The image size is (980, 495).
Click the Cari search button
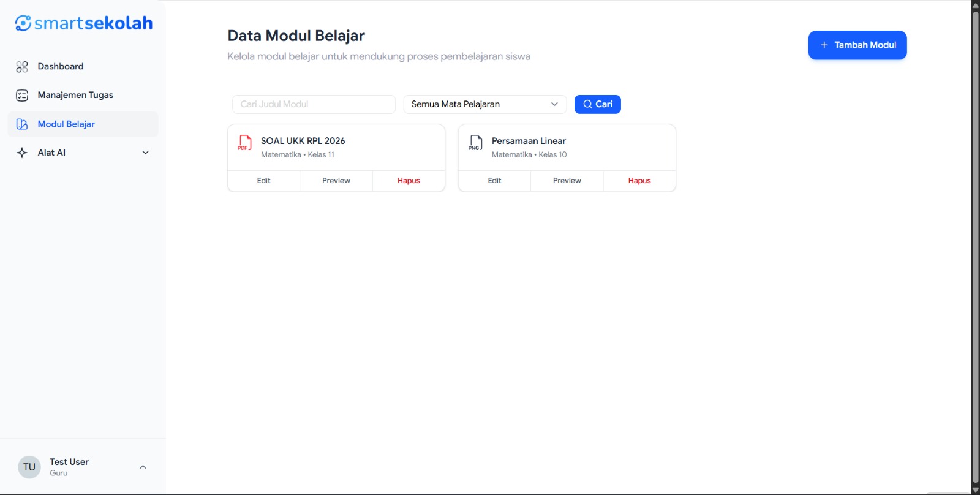[597, 104]
